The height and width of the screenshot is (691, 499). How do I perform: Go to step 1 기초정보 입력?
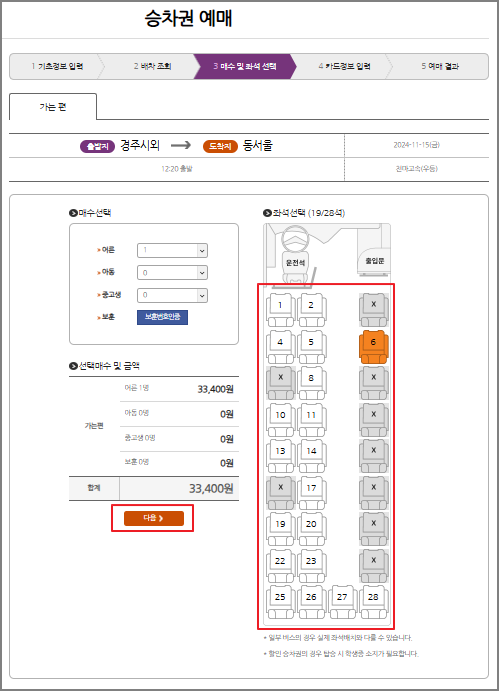[56, 67]
